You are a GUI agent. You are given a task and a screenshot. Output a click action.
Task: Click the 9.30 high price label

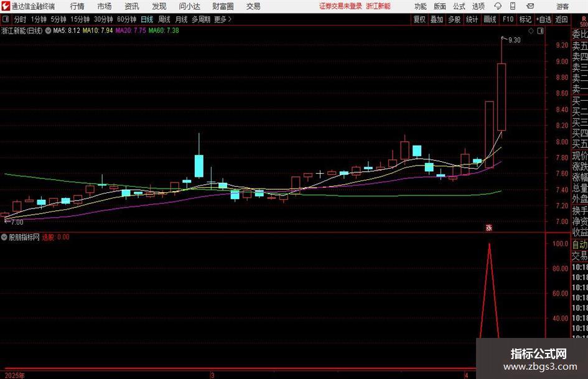514,40
